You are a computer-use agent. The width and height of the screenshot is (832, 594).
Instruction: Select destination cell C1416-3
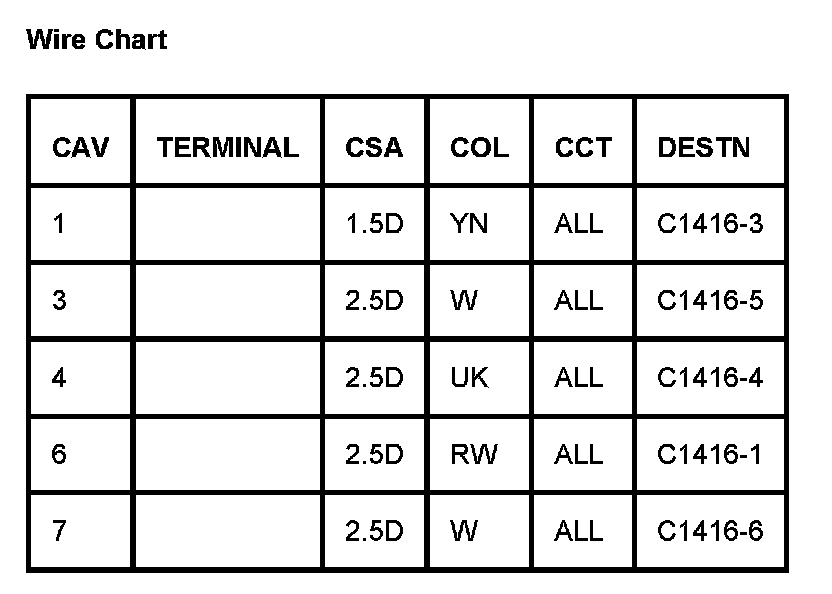point(710,224)
